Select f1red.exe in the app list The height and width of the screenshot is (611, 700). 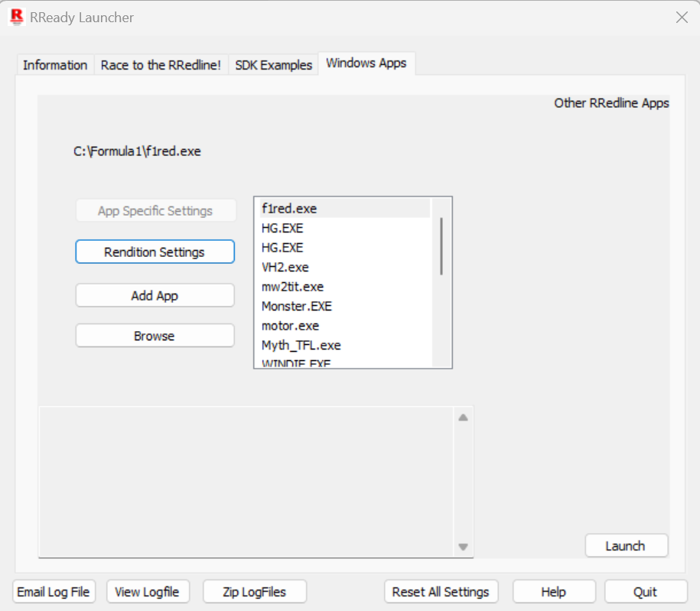[344, 209]
